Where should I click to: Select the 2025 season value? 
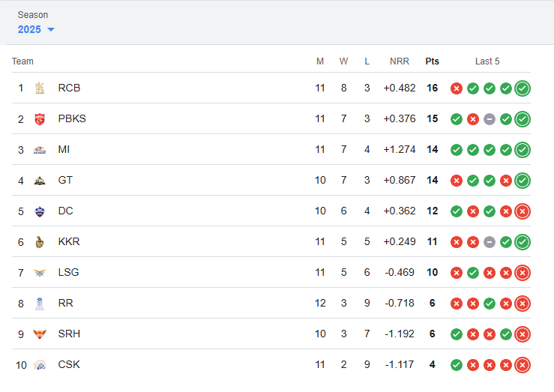tap(29, 29)
